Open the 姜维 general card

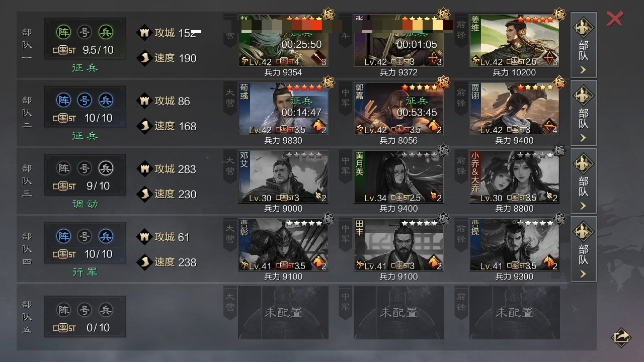coord(514,40)
